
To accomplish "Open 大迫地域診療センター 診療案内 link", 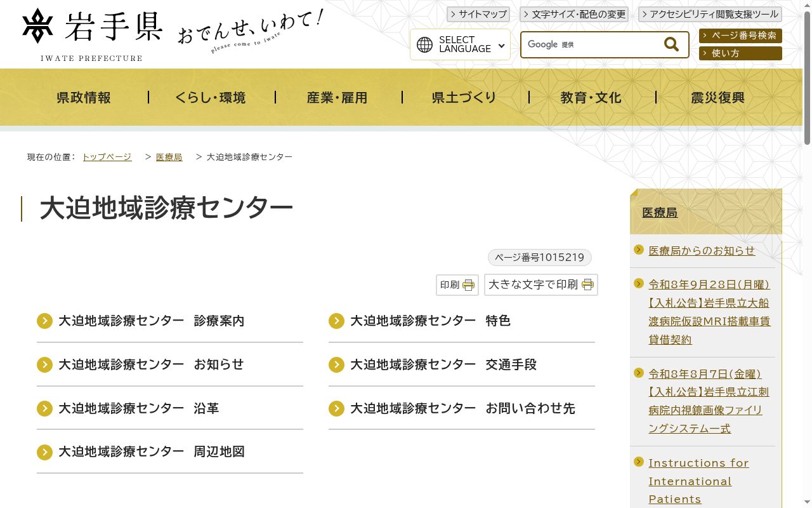I will coord(151,321).
